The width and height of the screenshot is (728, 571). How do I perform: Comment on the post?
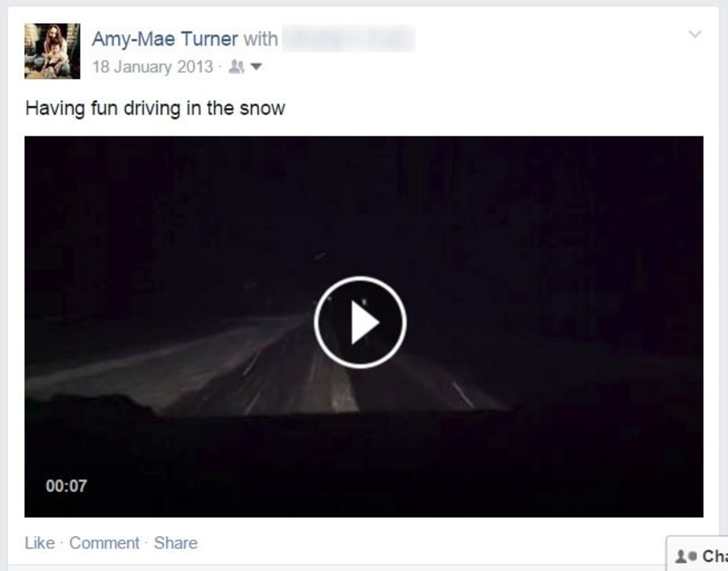(104, 543)
